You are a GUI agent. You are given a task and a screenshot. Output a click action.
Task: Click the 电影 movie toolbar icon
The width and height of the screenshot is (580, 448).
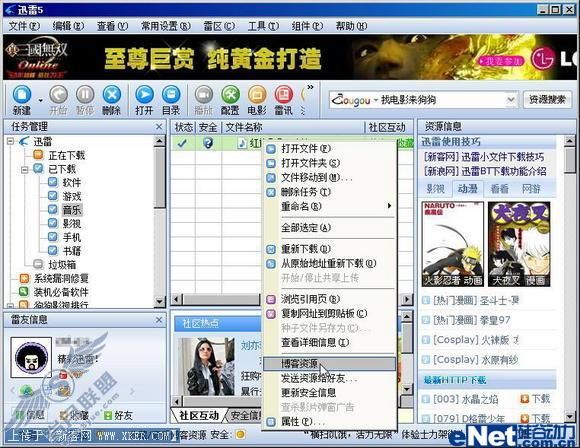[257, 100]
